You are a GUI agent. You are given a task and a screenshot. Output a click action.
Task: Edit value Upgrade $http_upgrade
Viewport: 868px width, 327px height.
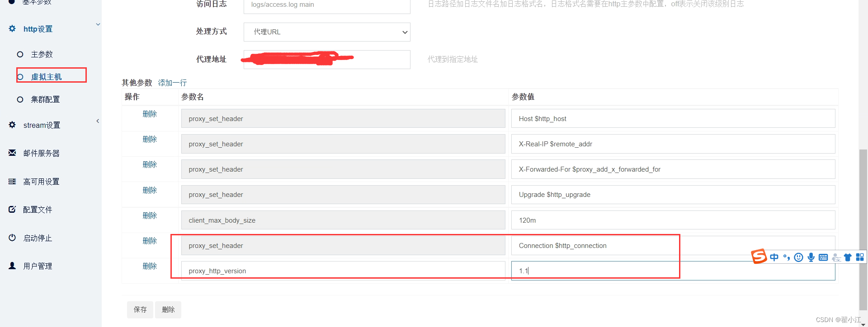tap(673, 195)
